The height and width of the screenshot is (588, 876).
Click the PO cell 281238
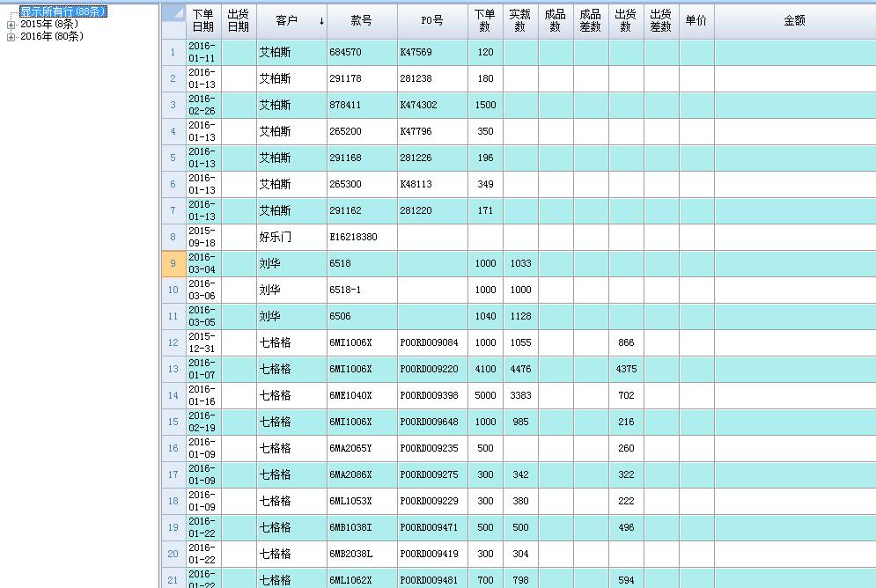pyautogui.click(x=432, y=78)
